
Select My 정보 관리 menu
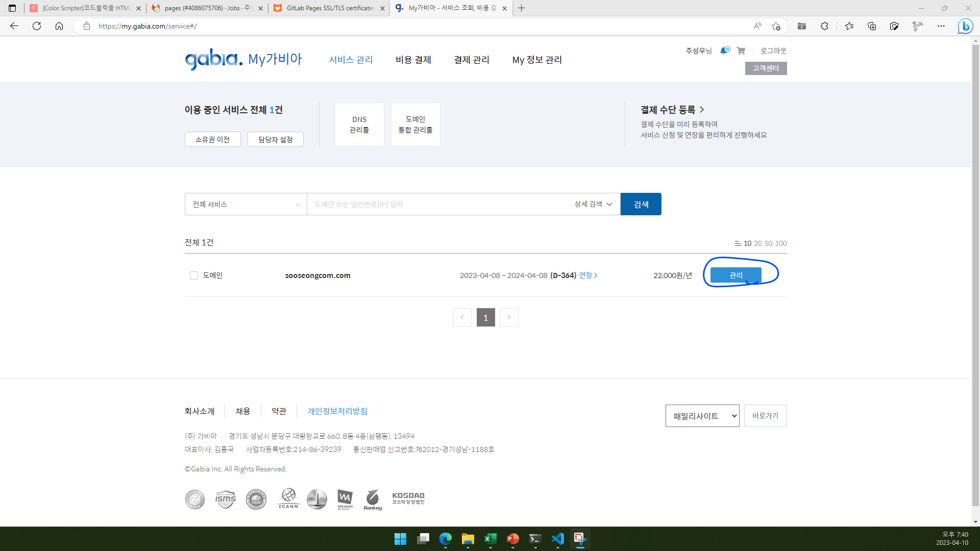[x=537, y=60]
